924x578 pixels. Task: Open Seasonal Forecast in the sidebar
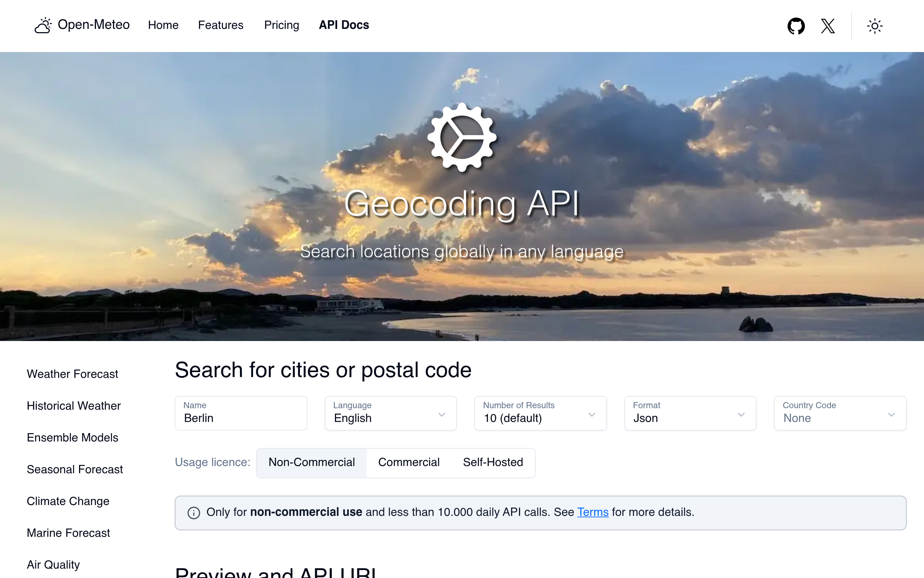coord(75,469)
